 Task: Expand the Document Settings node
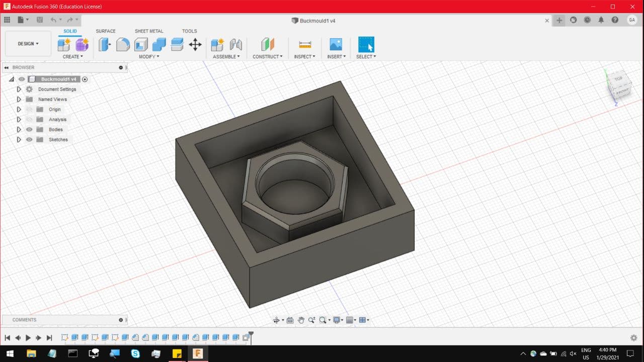[19, 89]
